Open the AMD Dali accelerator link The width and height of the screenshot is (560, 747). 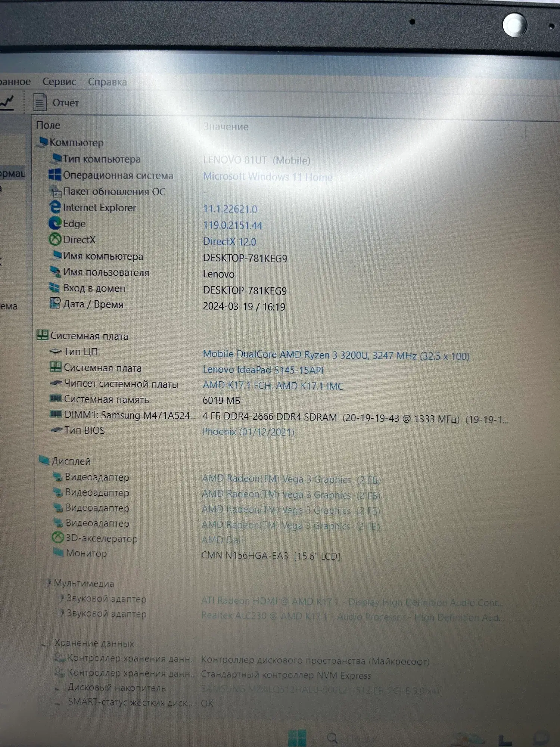tap(223, 540)
